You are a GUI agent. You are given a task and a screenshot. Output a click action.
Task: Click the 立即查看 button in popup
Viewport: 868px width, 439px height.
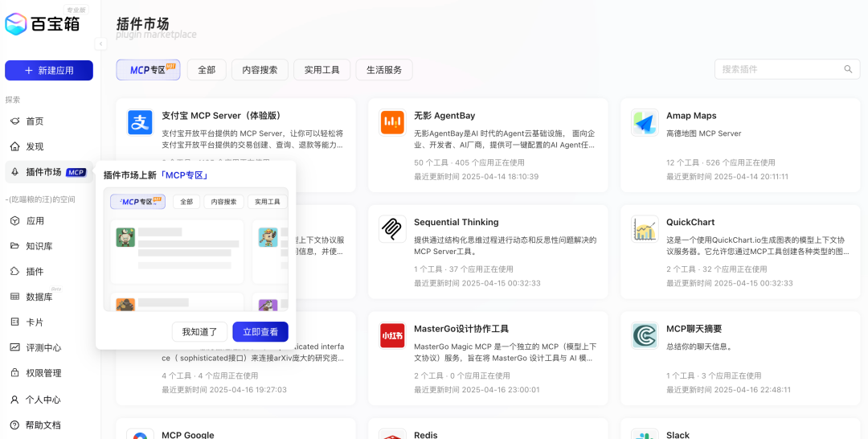[260, 332]
